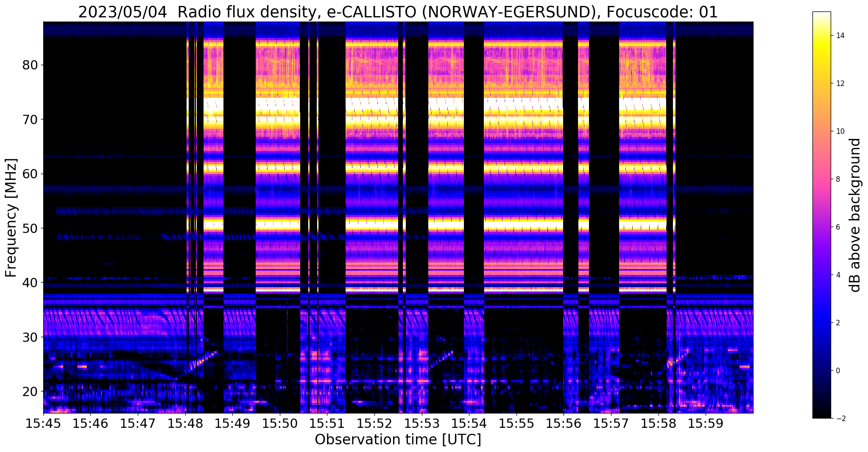Click the vertical dB color scale bar

click(822, 215)
